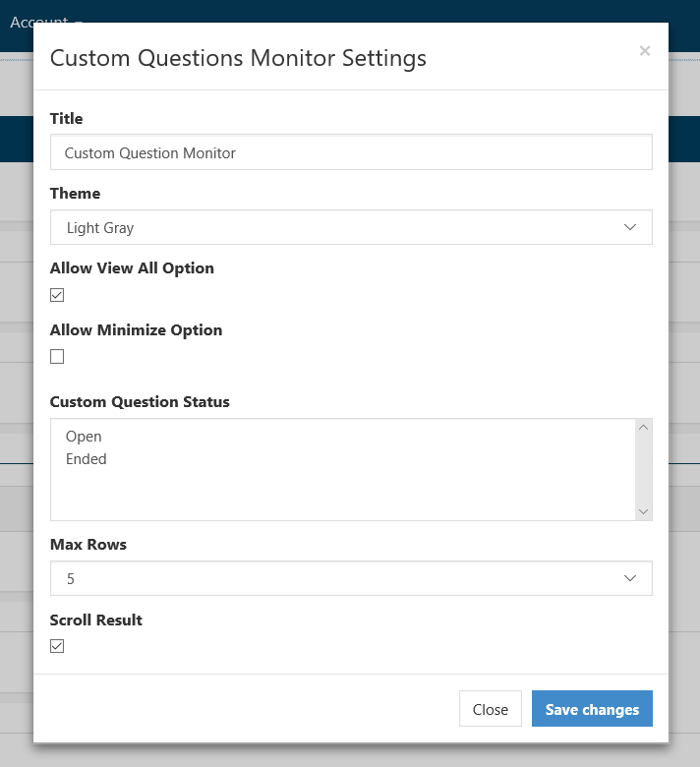Close the settings dialog with the X icon

[644, 51]
